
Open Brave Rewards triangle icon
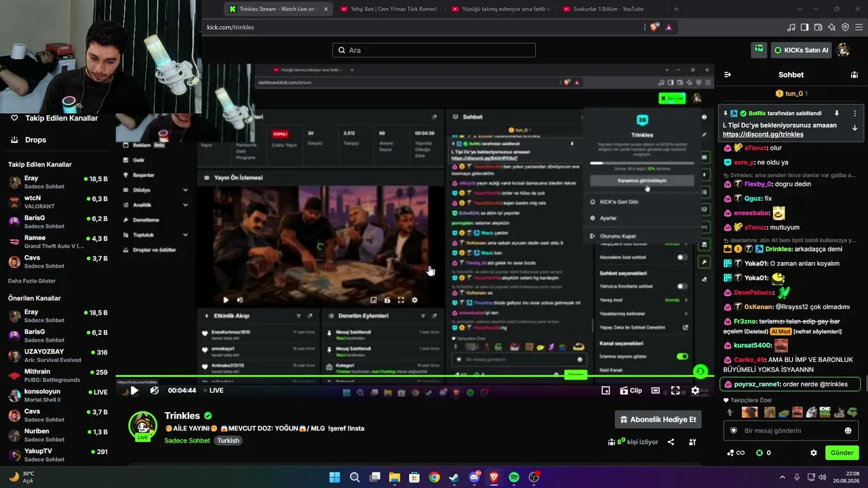(x=669, y=27)
